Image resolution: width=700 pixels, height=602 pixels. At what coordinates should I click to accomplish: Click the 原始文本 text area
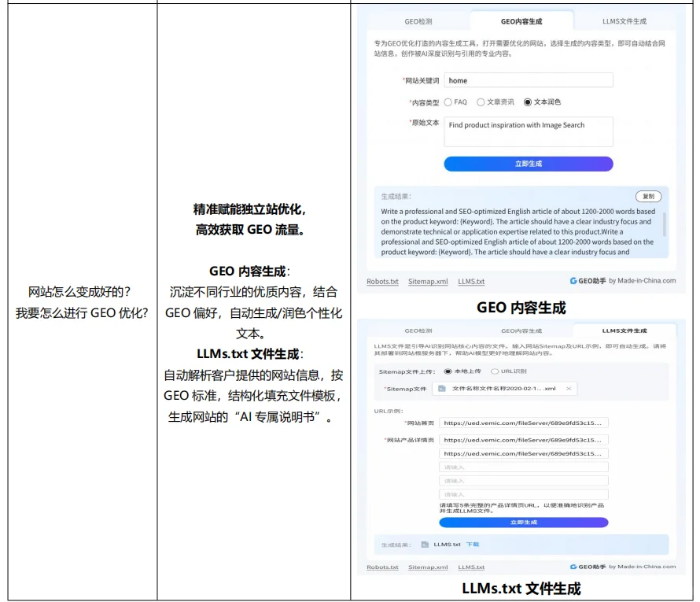(528, 131)
